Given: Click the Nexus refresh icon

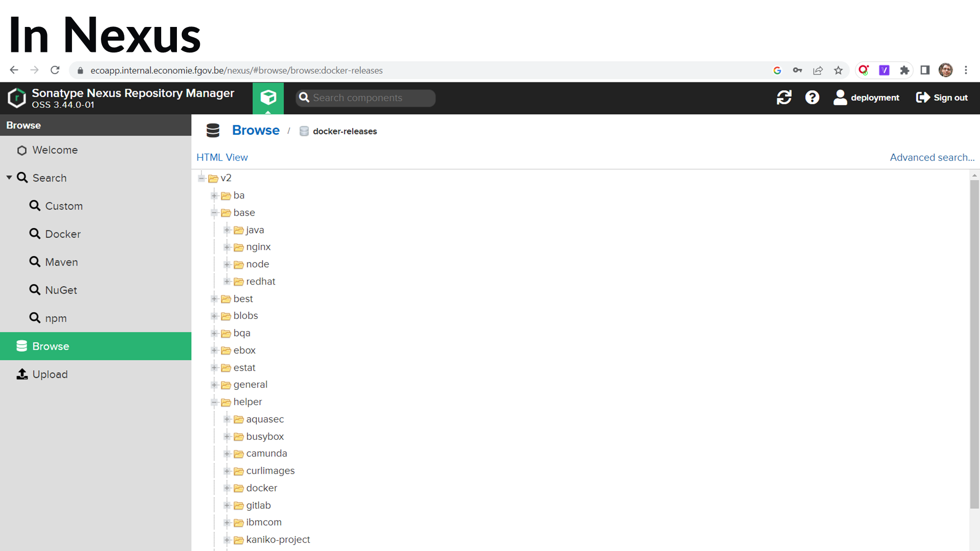Looking at the screenshot, I should 784,97.
